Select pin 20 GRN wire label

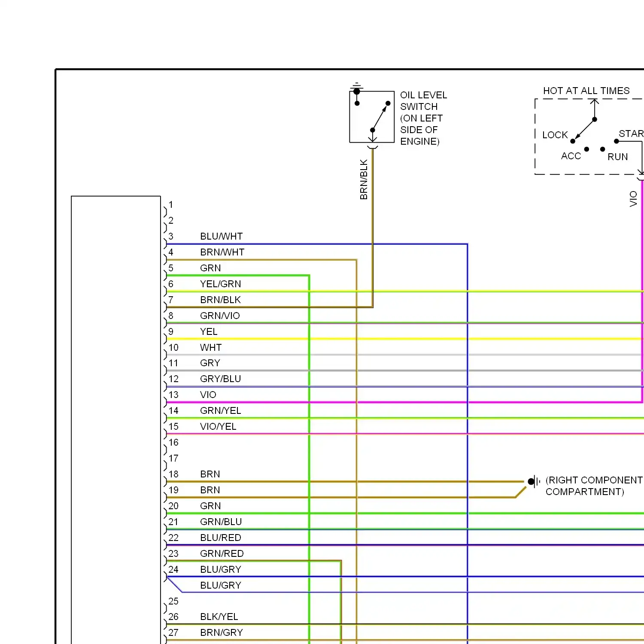(x=210, y=506)
